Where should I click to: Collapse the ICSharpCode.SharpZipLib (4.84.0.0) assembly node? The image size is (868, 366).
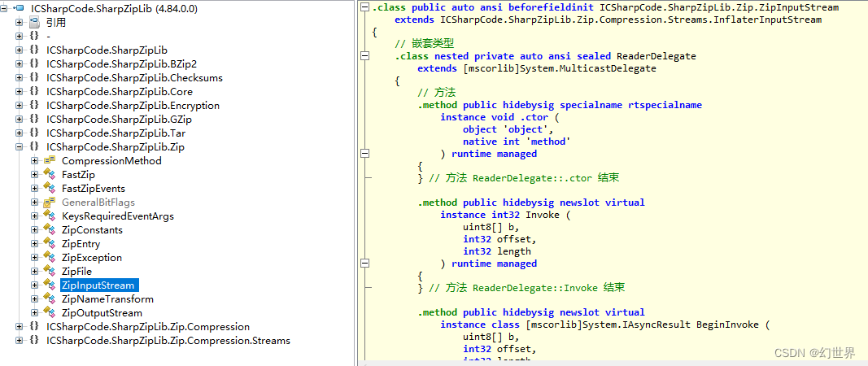pyautogui.click(x=4, y=9)
